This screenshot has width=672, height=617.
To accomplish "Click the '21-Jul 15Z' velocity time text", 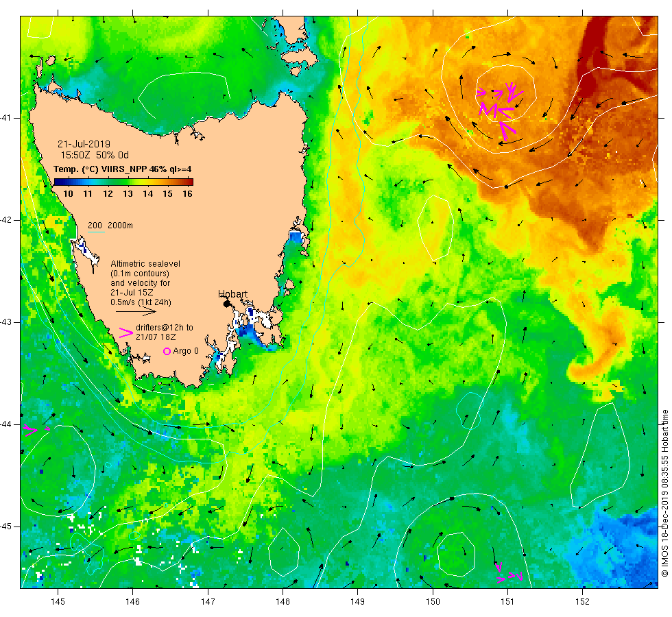I will 132,293.
